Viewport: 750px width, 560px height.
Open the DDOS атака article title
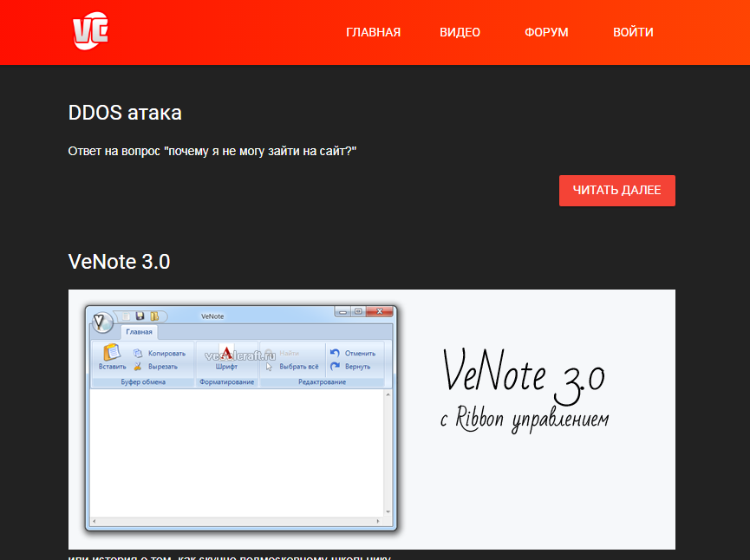point(125,113)
